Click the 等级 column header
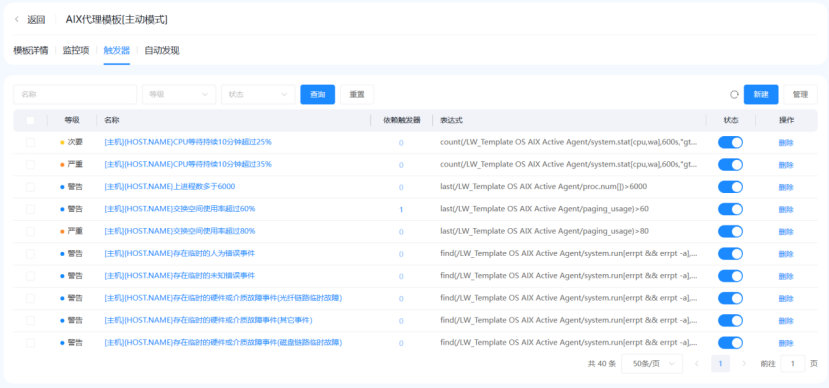 [x=72, y=121]
